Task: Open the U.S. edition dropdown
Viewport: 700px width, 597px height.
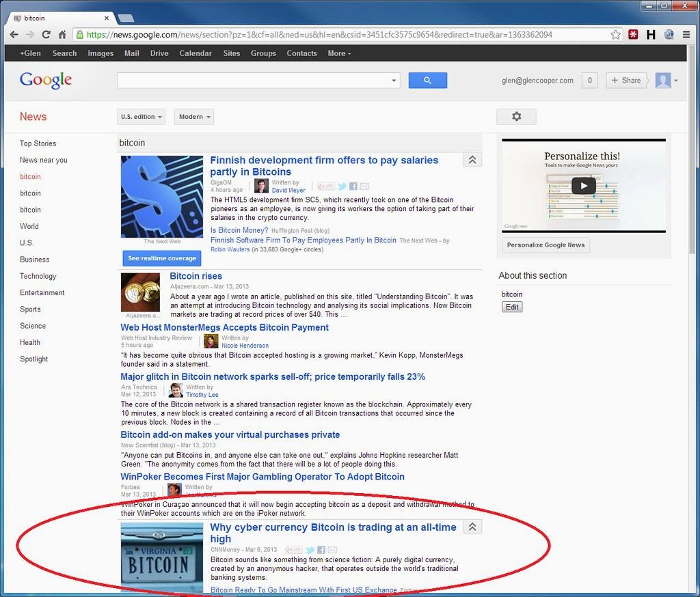Action: click(x=141, y=117)
